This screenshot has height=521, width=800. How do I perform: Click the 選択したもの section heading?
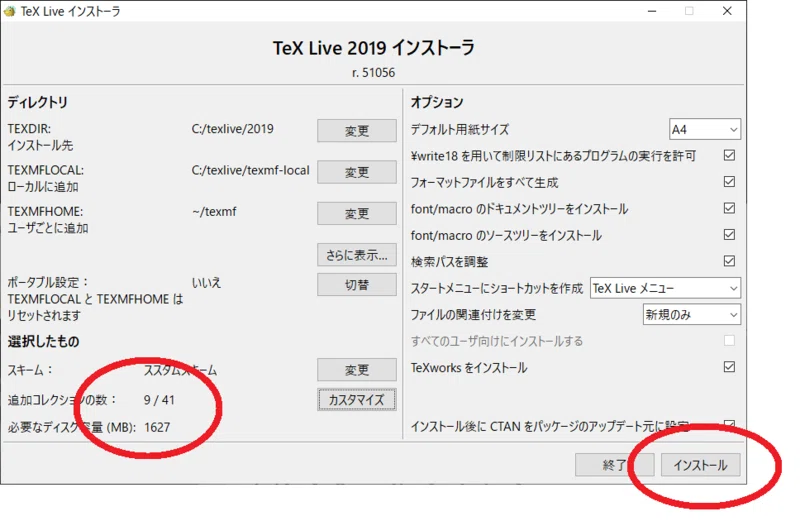pos(43,341)
